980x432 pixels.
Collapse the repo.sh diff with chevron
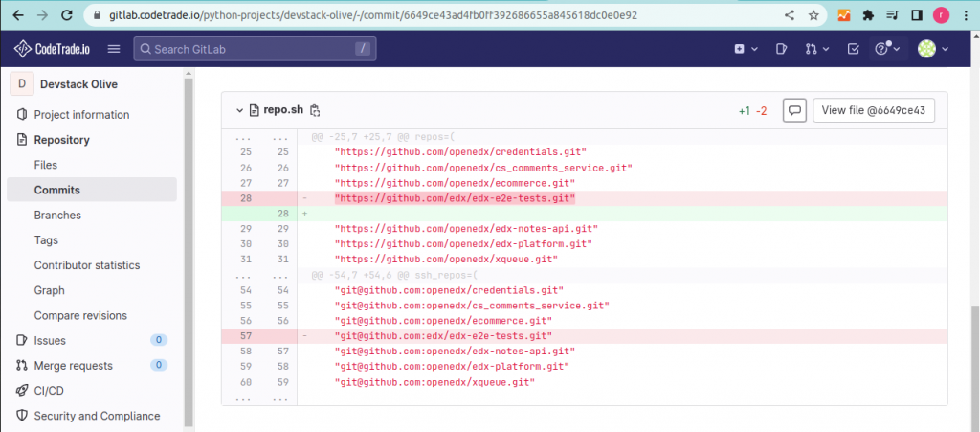point(238,111)
